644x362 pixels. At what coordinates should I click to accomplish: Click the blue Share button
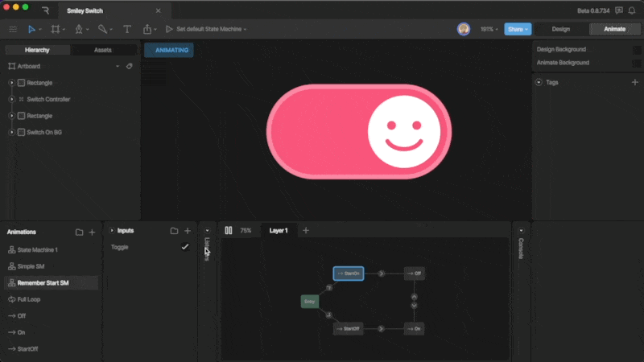(x=517, y=29)
